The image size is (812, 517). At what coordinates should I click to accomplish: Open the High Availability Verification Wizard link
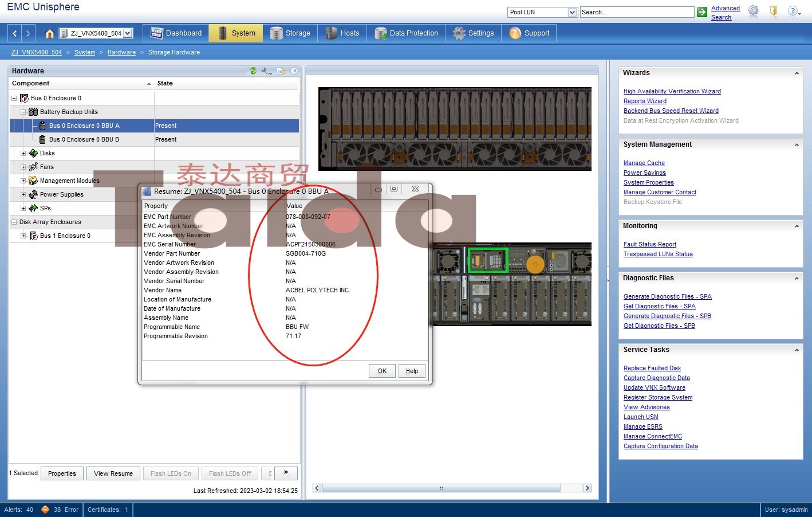pyautogui.click(x=672, y=91)
